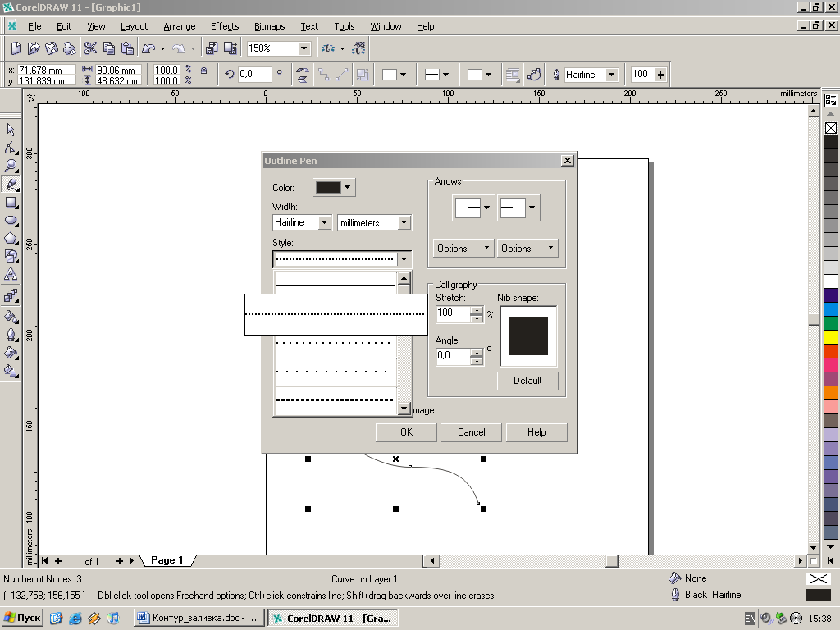Open the Effects menu

tap(225, 26)
